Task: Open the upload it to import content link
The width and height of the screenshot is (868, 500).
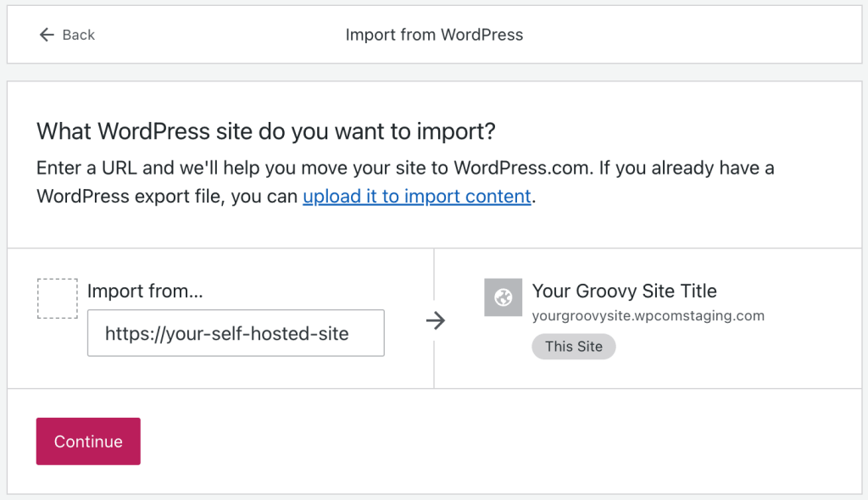Action: [x=417, y=196]
